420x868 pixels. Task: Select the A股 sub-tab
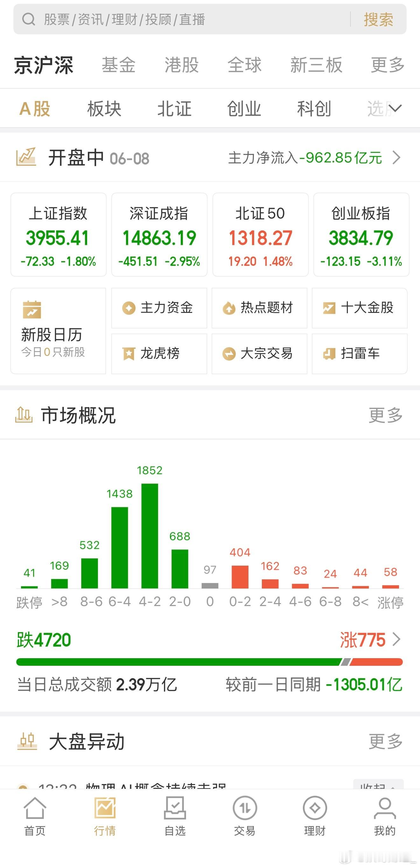pos(35,108)
